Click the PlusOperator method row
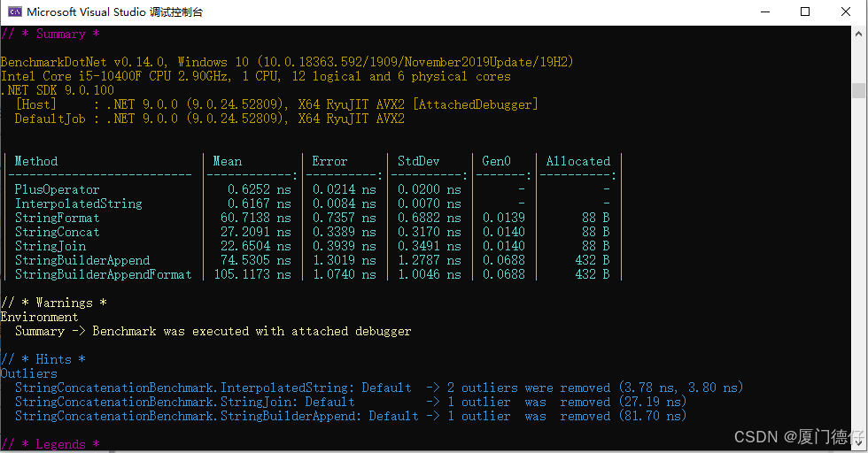This screenshot has width=868, height=453. point(313,189)
